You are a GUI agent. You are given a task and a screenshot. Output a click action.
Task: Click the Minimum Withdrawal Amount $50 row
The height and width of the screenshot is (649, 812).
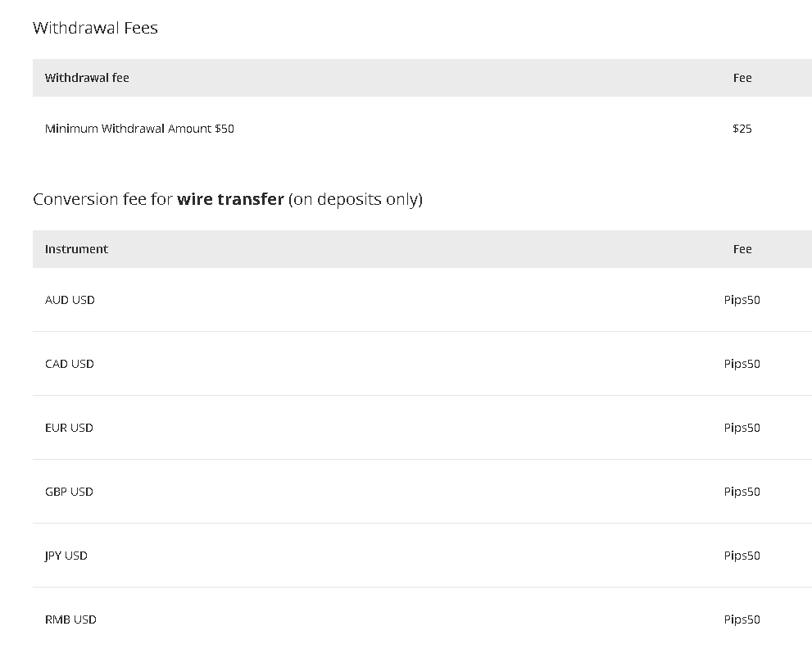[x=422, y=129]
